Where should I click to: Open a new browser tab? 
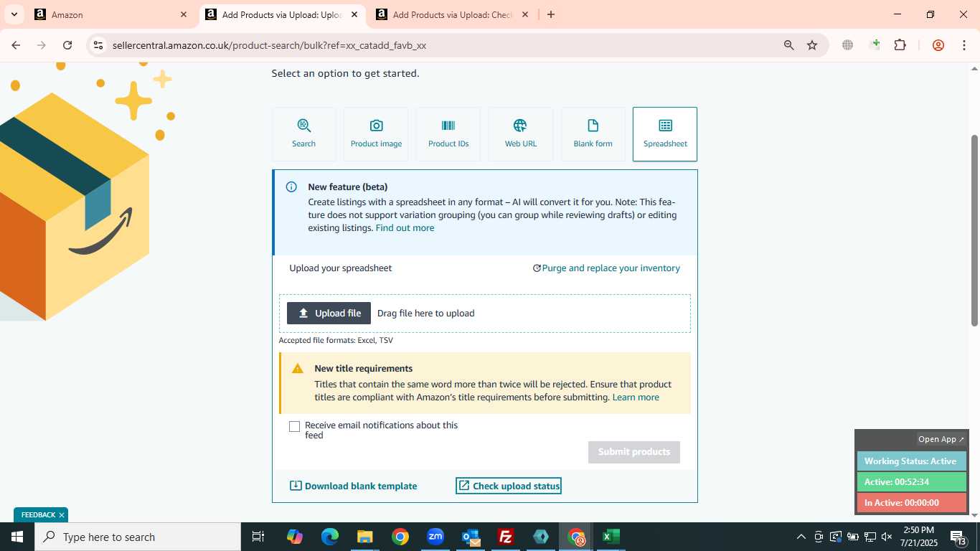(x=551, y=14)
